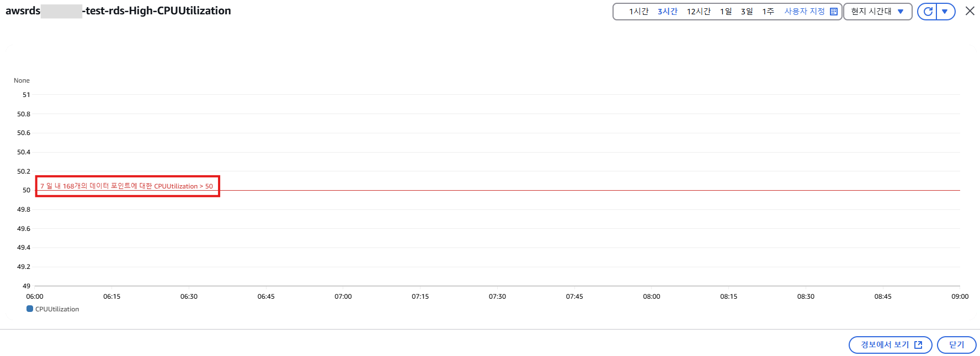Expand the refresh interval dropdown arrow
This screenshot has width=980, height=356.
945,12
